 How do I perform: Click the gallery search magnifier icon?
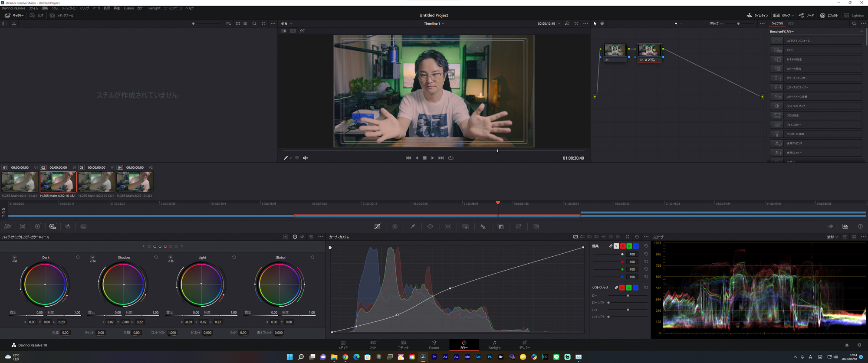click(x=254, y=24)
